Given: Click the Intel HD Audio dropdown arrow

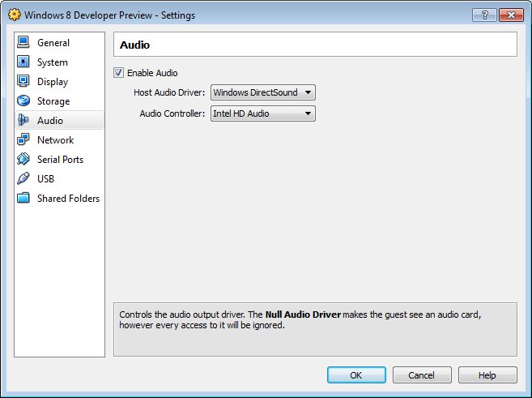Looking at the screenshot, I should [308, 113].
